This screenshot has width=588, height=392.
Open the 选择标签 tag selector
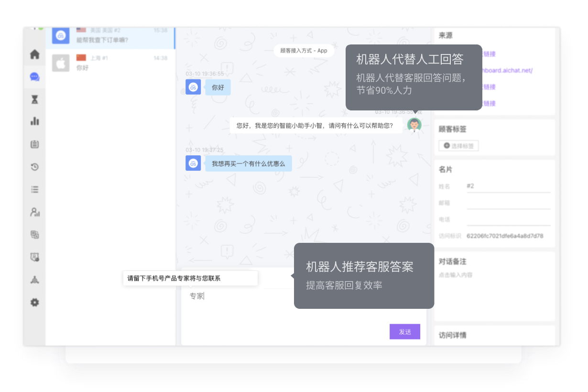click(458, 146)
